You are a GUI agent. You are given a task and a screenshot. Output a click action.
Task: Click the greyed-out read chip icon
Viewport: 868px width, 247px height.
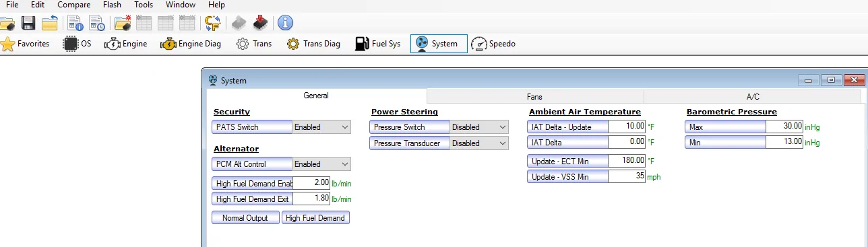[239, 24]
